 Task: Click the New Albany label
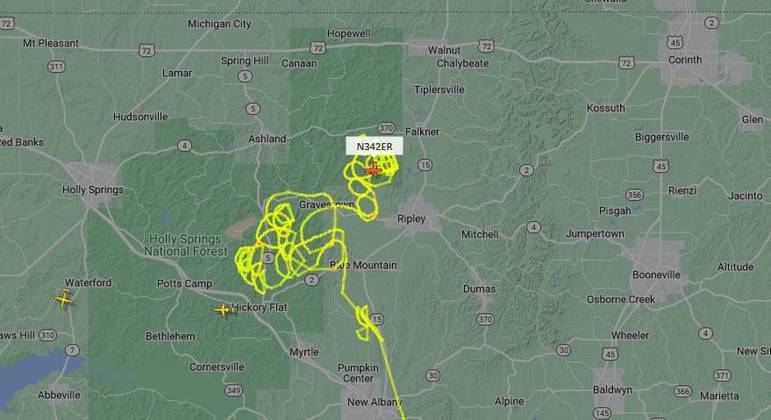point(374,402)
